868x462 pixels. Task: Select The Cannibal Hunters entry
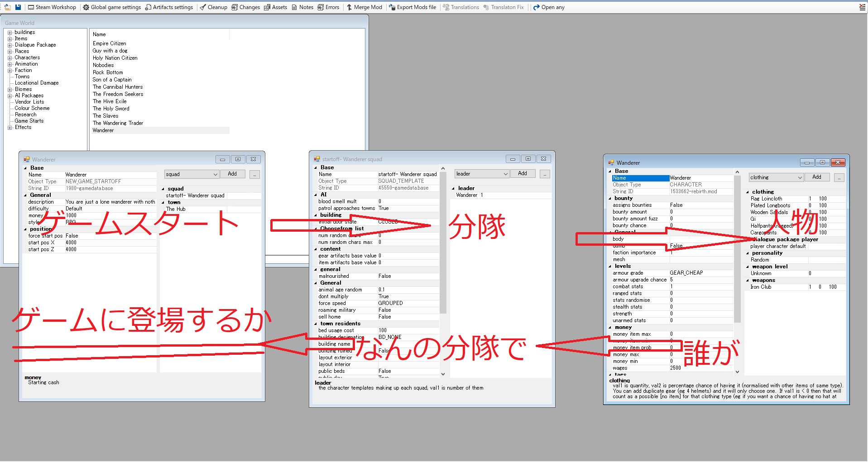click(x=118, y=87)
